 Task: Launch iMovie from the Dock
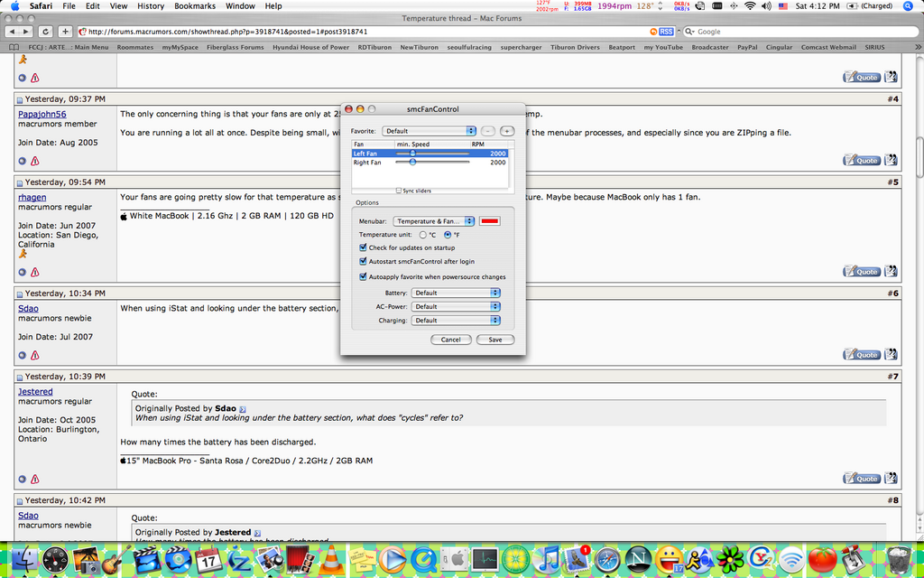tap(147, 559)
